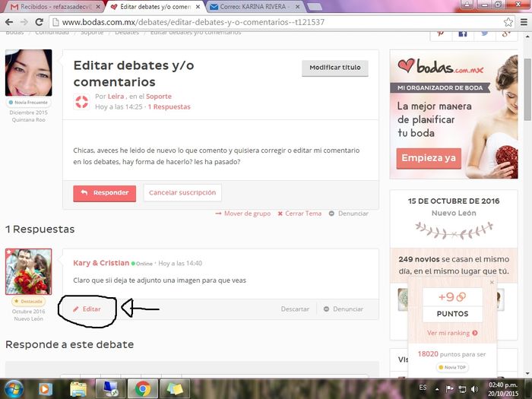This screenshot has width=532, height=399.
Task: Show hidden tray icons arrow
Action: tap(437, 389)
